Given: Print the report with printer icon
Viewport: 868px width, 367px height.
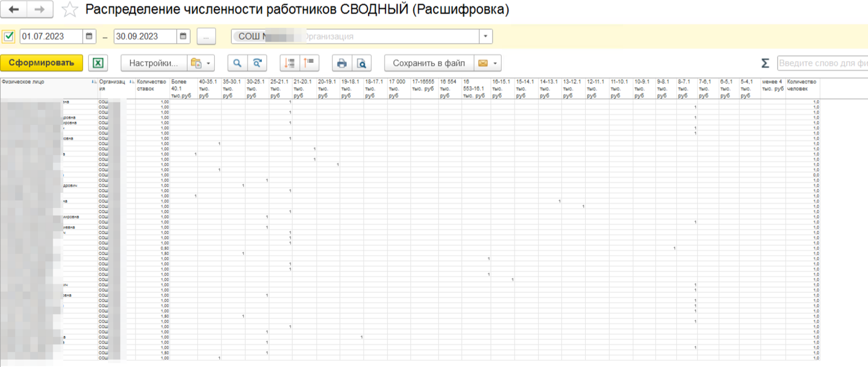Looking at the screenshot, I should [342, 63].
